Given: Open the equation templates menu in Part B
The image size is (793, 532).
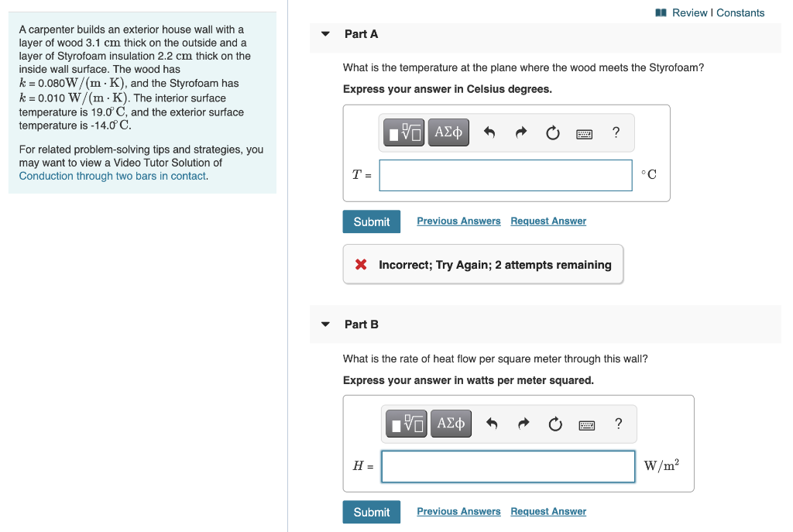Looking at the screenshot, I should point(406,424).
